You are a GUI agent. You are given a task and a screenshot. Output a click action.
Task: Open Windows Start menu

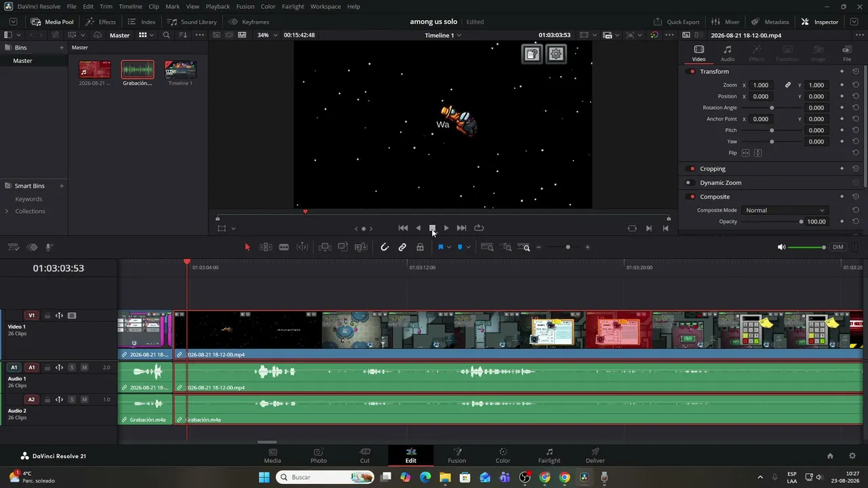(x=264, y=477)
